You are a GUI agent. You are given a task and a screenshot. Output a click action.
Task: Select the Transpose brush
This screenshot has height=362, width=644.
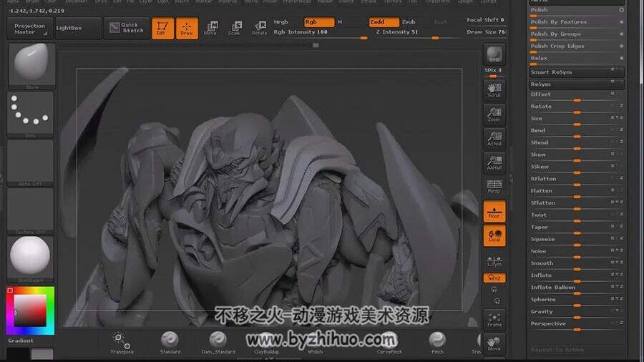(122, 343)
